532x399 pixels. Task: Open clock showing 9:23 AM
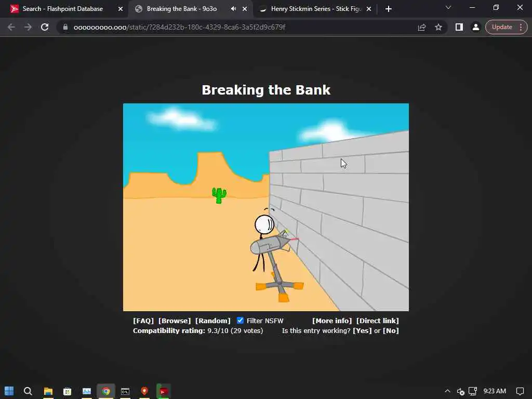point(495,391)
